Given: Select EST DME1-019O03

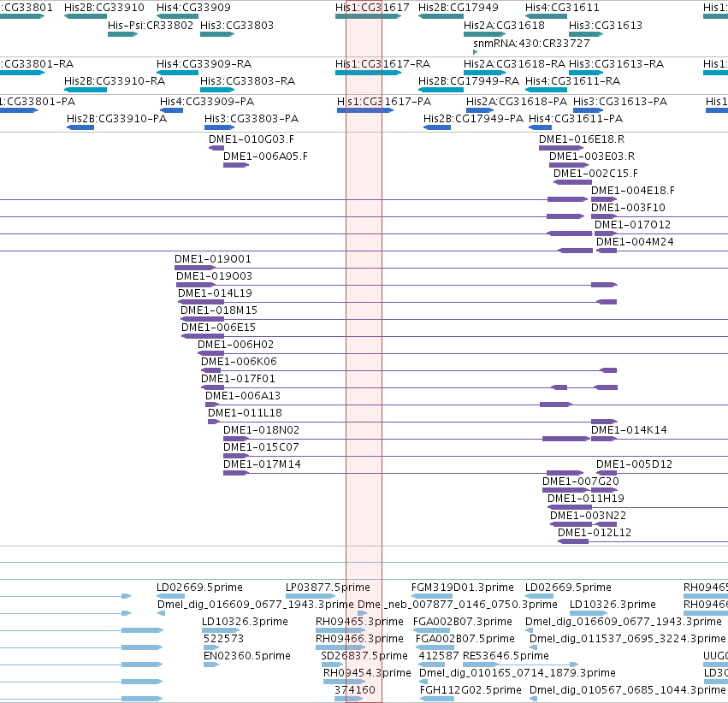Looking at the screenshot, I should pyautogui.click(x=197, y=285).
